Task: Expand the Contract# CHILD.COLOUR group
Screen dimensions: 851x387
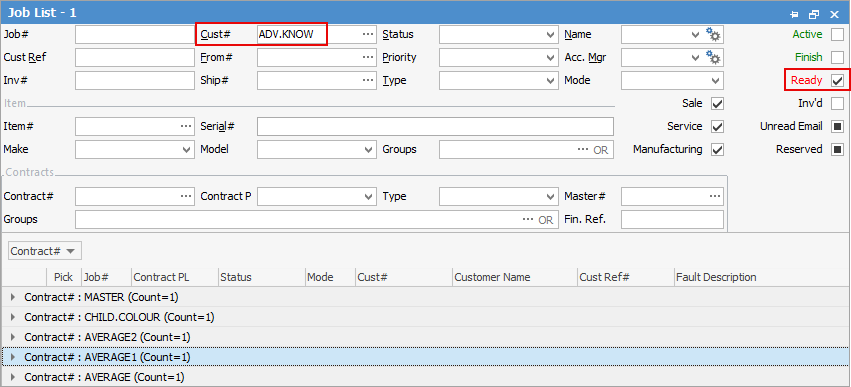Action: pos(14,317)
